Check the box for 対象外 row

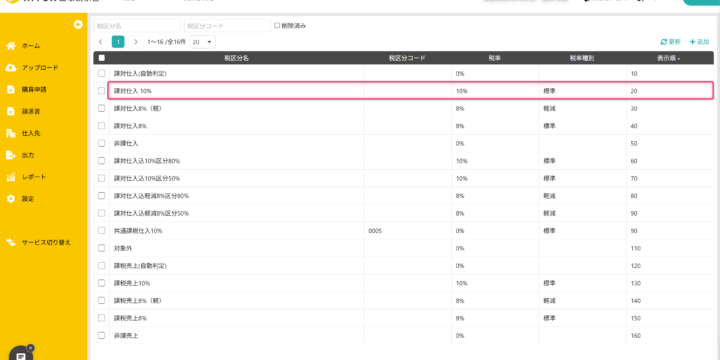[x=101, y=248]
